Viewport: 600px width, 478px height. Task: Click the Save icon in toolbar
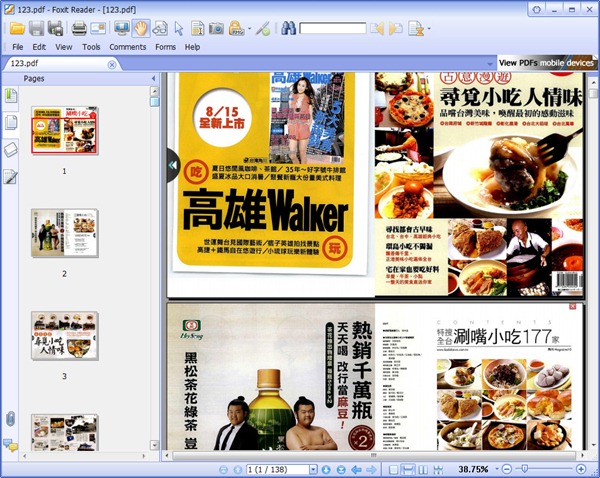pos(37,28)
